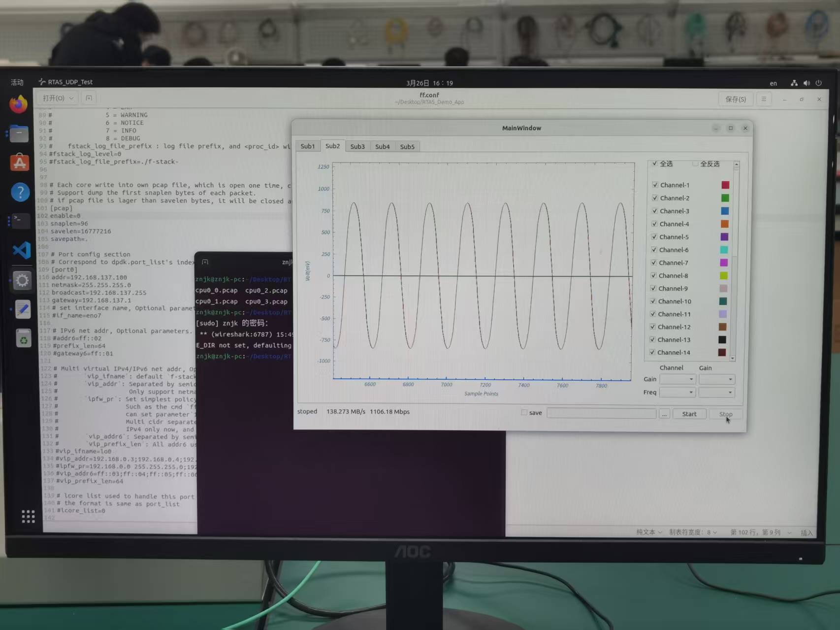Click the Channel-2 green color swatch
This screenshot has width=840, height=630.
[725, 198]
